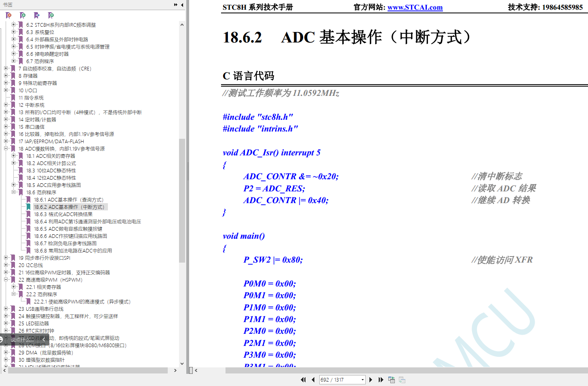Open bookmark 29 DMA（批量数据传输）
Viewport: 588px width, 386px height.
pos(46,353)
